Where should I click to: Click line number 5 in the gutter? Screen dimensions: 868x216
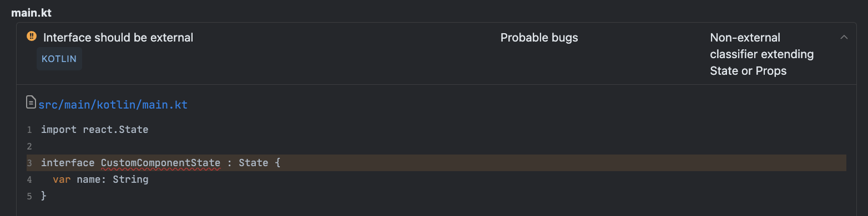click(x=29, y=197)
